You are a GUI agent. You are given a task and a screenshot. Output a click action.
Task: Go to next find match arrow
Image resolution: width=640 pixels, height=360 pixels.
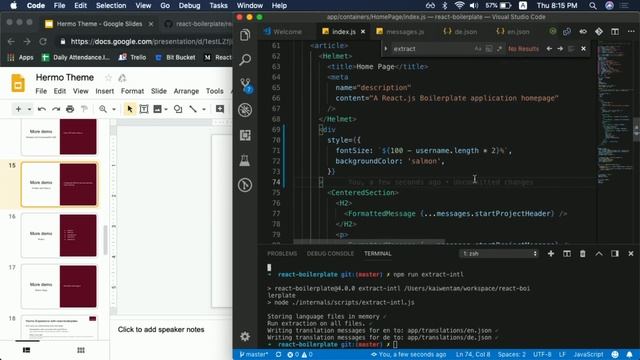point(560,49)
